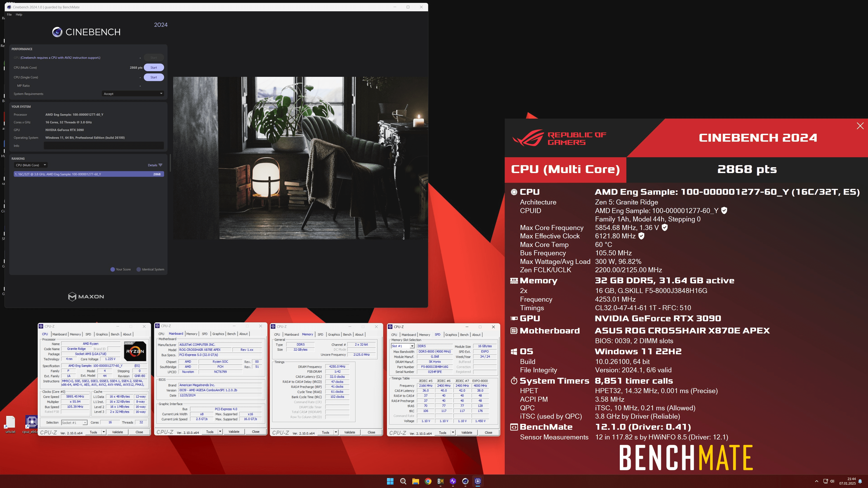The height and width of the screenshot is (488, 868).
Task: Click Validate in the Mainboard CPU-Z window
Action: click(x=234, y=432)
